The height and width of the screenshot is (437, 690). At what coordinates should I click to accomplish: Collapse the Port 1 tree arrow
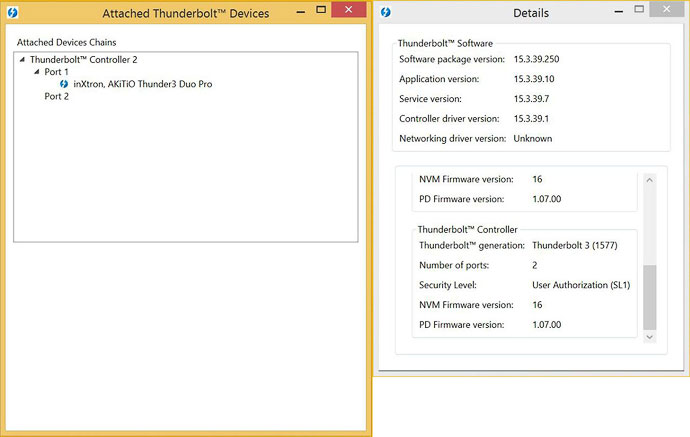click(37, 72)
